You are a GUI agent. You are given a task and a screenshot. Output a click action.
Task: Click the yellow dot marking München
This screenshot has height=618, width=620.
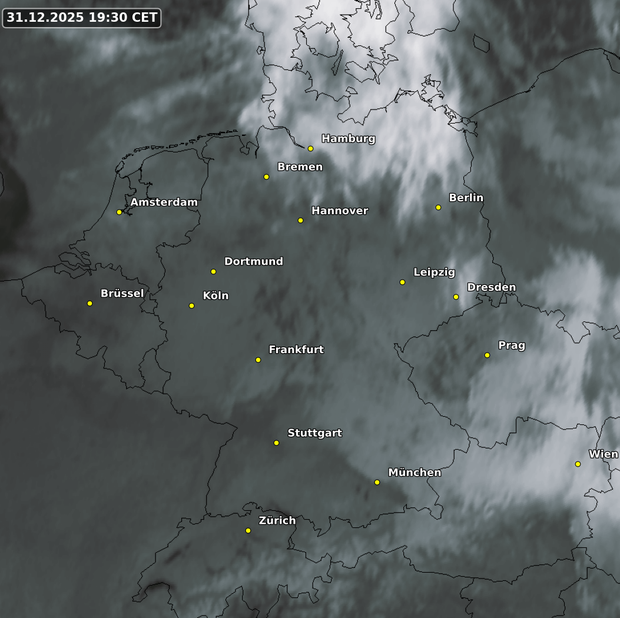coord(377,482)
